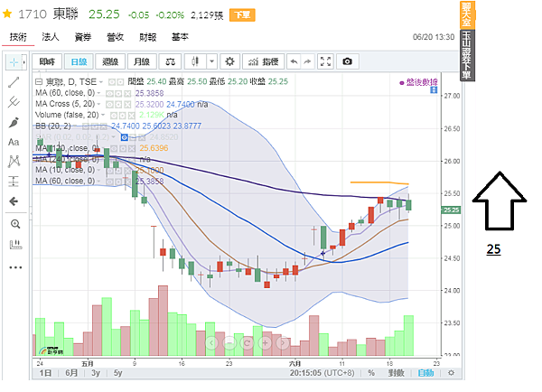
Task: Select the 即時 realtime interval button
Action: 47,62
